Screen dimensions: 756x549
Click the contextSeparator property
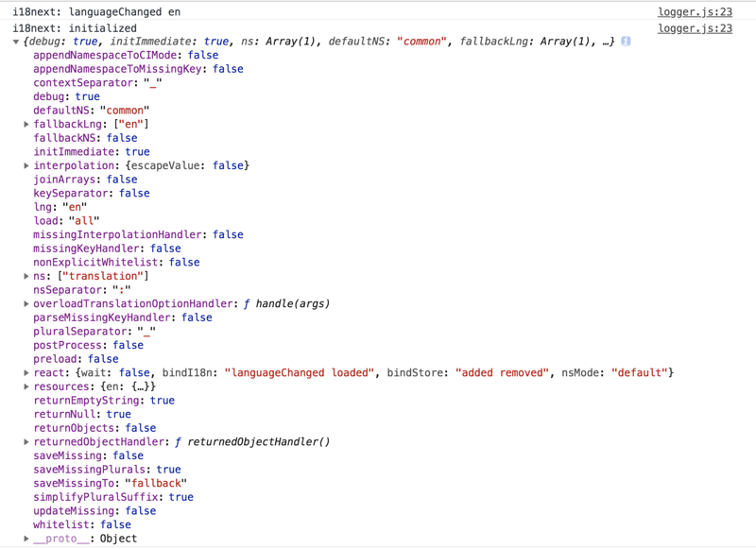click(x=97, y=83)
